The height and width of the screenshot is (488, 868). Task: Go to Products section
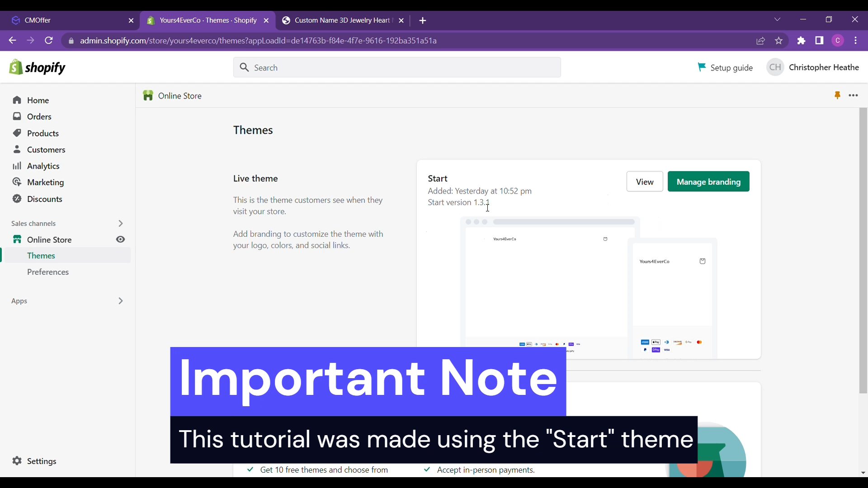(43, 133)
